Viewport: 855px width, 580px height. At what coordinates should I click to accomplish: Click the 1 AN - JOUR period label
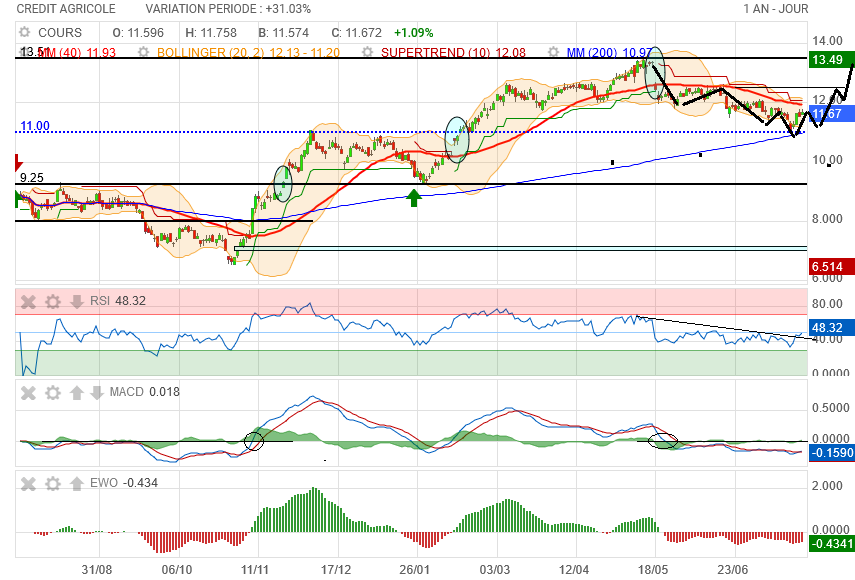pos(775,9)
